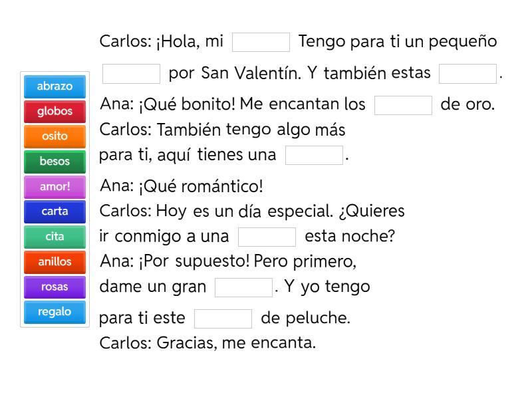Choose the violet 'rosas' word tile
532x399 pixels.
pos(55,287)
